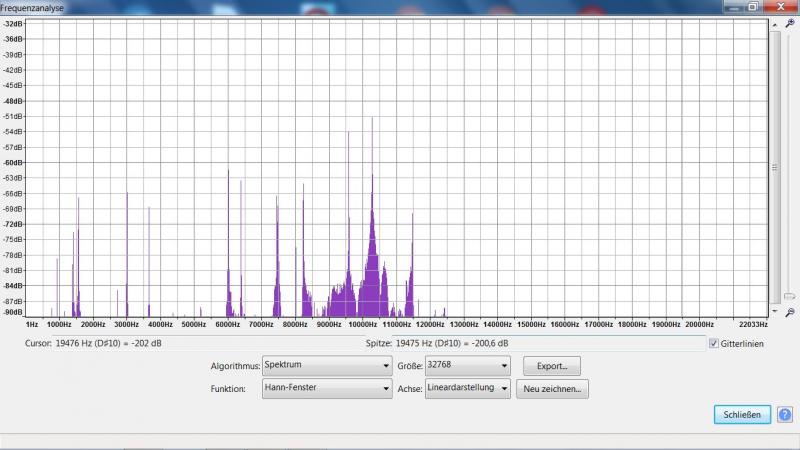Screen dimensions: 800x450
Task: Open the Funktion dropdown showing Hann-Fenster
Action: (x=326, y=388)
